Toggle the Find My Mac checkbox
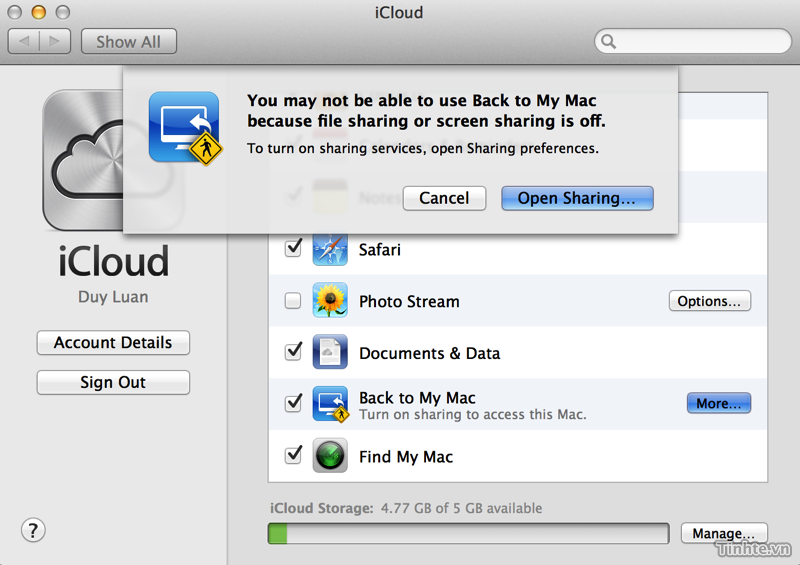Screen dimensions: 800x565 click(293, 454)
